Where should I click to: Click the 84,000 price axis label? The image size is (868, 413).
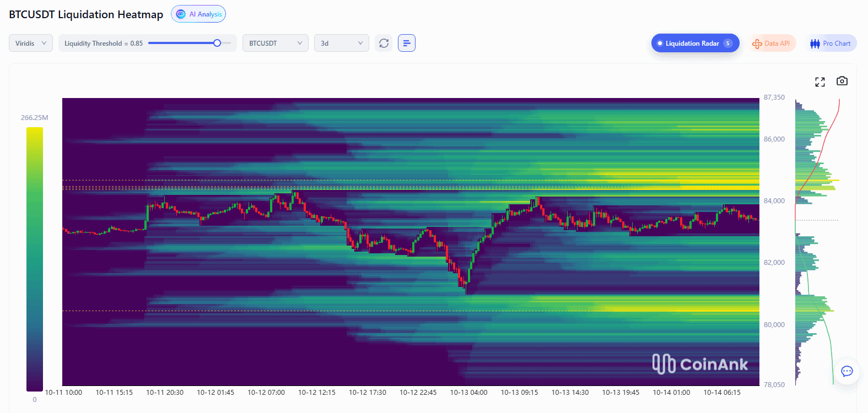pos(774,201)
